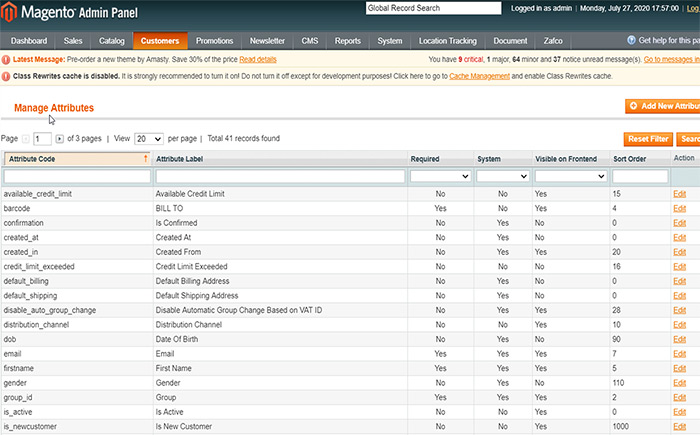700x435 pixels.
Task: Open the Visible on Frontend filter dropdown
Action: (571, 176)
